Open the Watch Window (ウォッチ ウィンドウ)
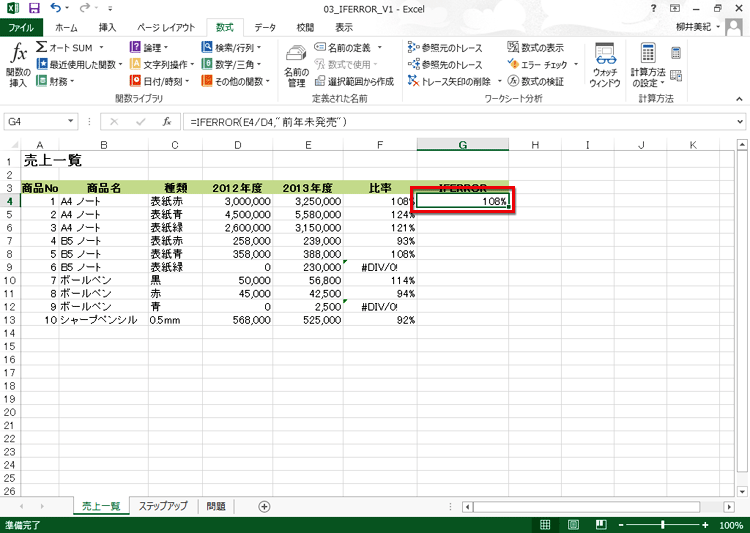This screenshot has width=750, height=533. pyautogui.click(x=605, y=66)
